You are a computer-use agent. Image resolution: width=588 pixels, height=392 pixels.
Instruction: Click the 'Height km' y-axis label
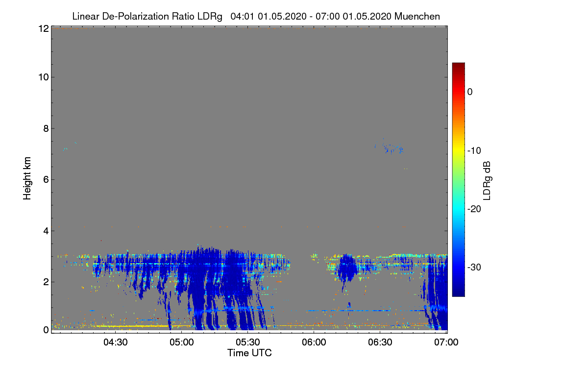tap(26, 178)
